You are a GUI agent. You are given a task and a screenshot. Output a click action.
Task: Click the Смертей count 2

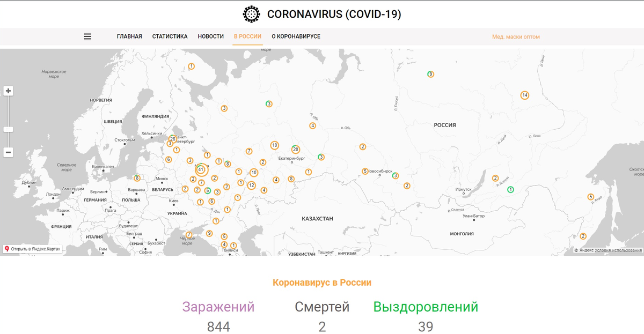point(322,326)
